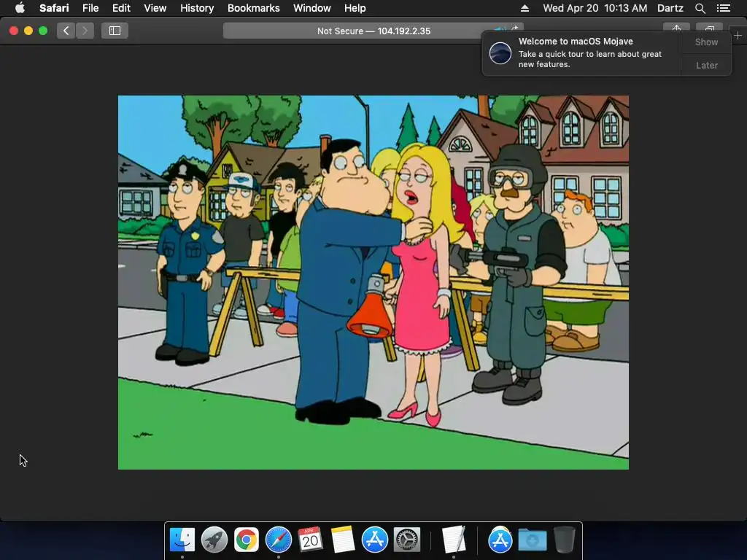Open the History menu
The height and width of the screenshot is (560, 747).
click(197, 8)
